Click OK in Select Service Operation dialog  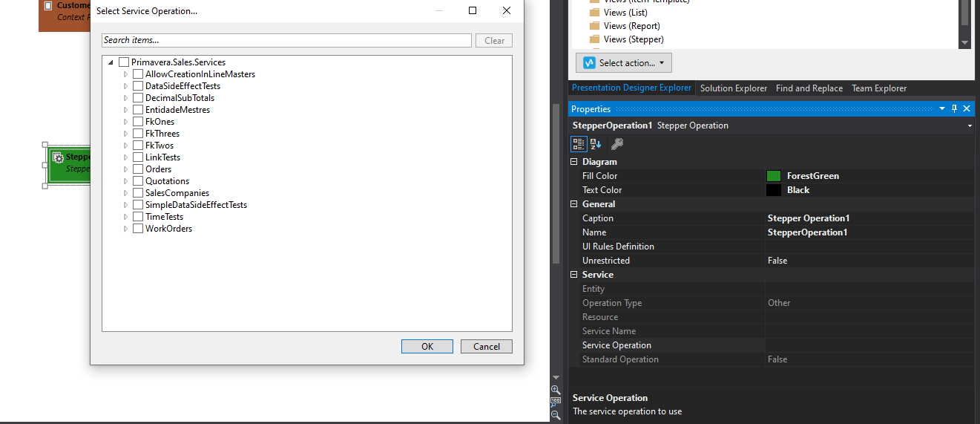coord(427,347)
